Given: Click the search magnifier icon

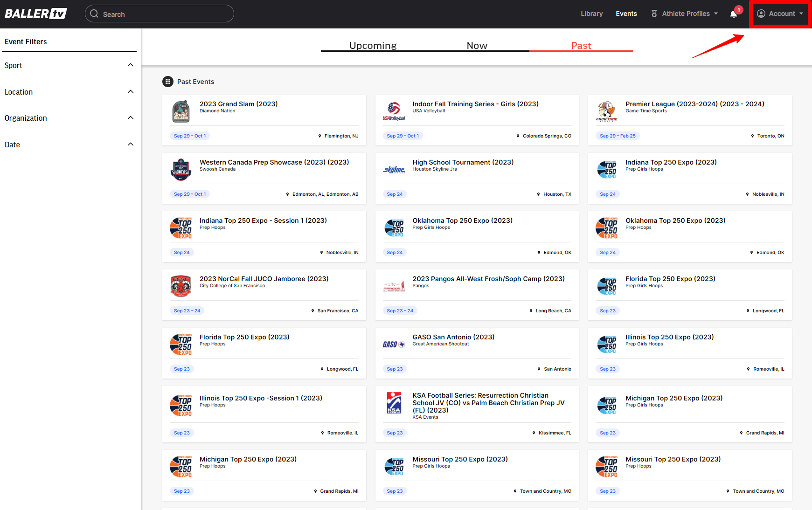Looking at the screenshot, I should tap(94, 14).
